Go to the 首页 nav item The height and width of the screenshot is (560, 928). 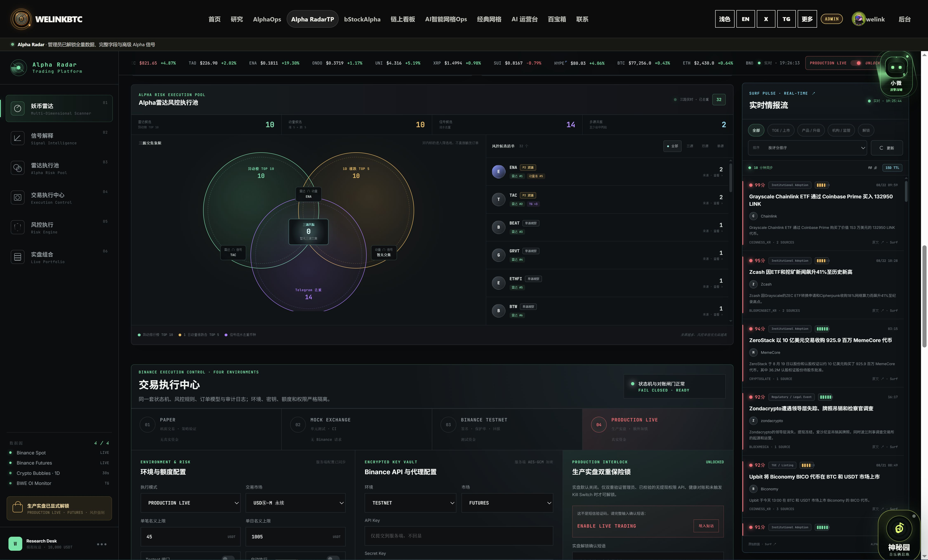(214, 19)
